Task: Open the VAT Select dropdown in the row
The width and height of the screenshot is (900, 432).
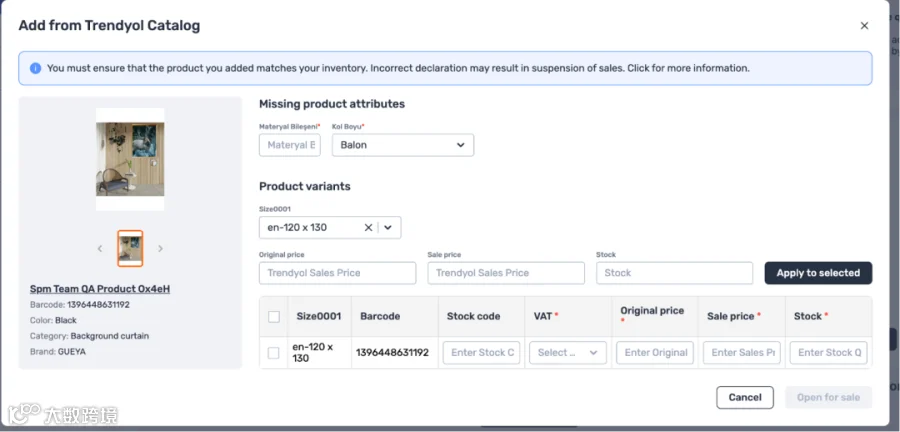Action: pos(568,353)
